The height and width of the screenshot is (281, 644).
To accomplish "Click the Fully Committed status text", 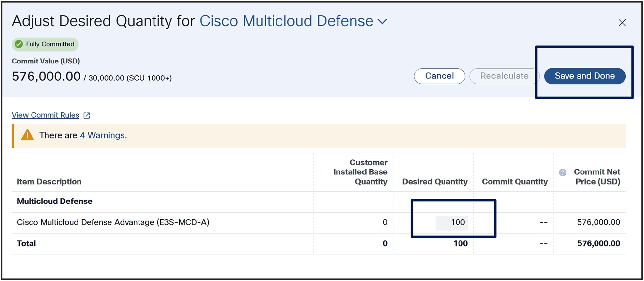I will [50, 44].
